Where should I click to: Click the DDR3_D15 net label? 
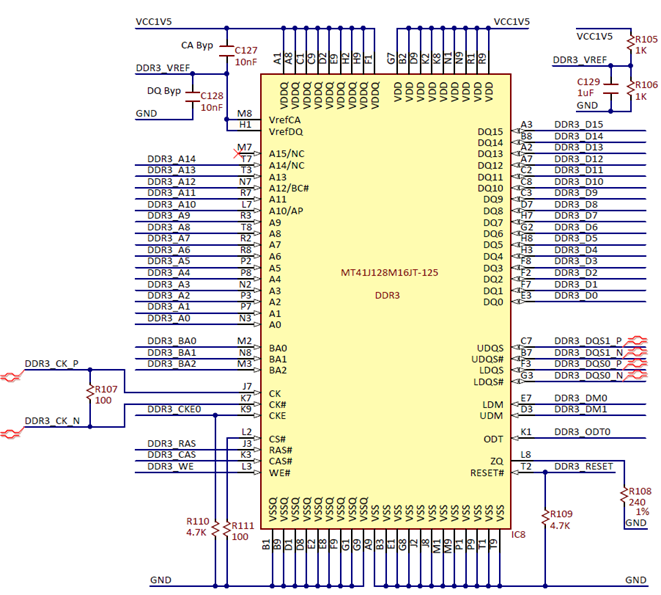point(578,124)
